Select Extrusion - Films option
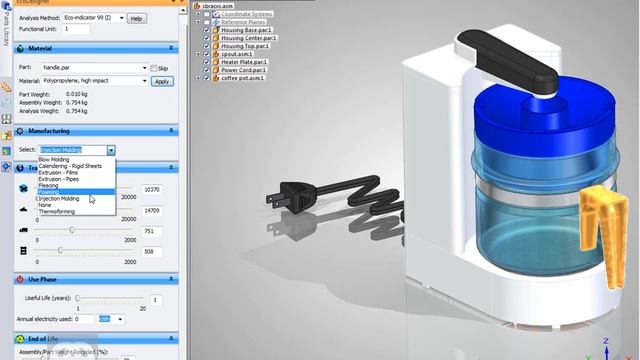 (x=77, y=173)
